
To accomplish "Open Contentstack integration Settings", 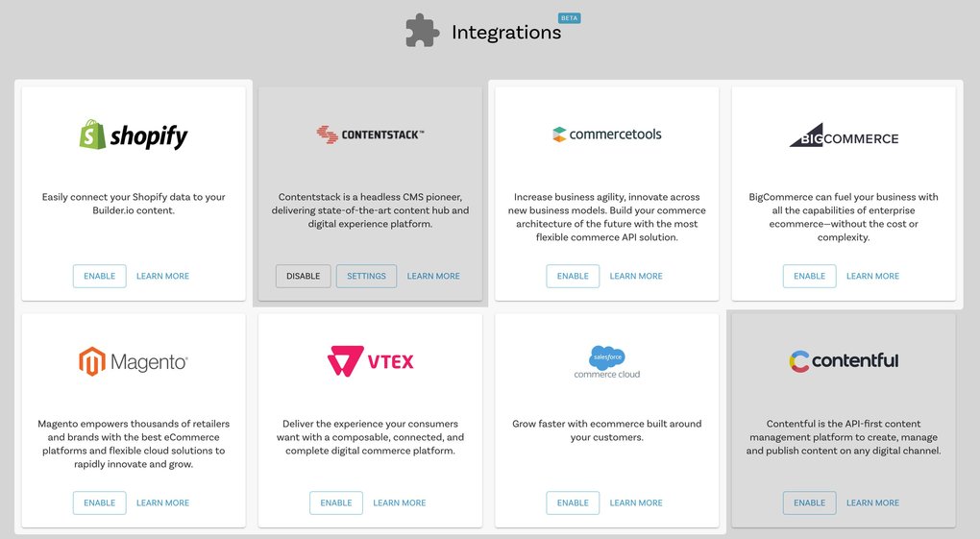I will click(x=366, y=276).
